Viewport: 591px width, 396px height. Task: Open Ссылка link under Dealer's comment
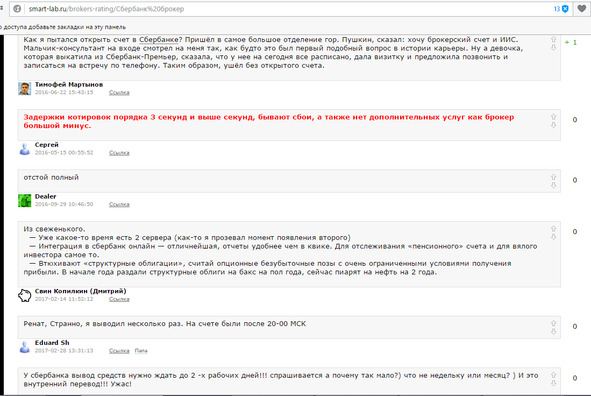119,204
